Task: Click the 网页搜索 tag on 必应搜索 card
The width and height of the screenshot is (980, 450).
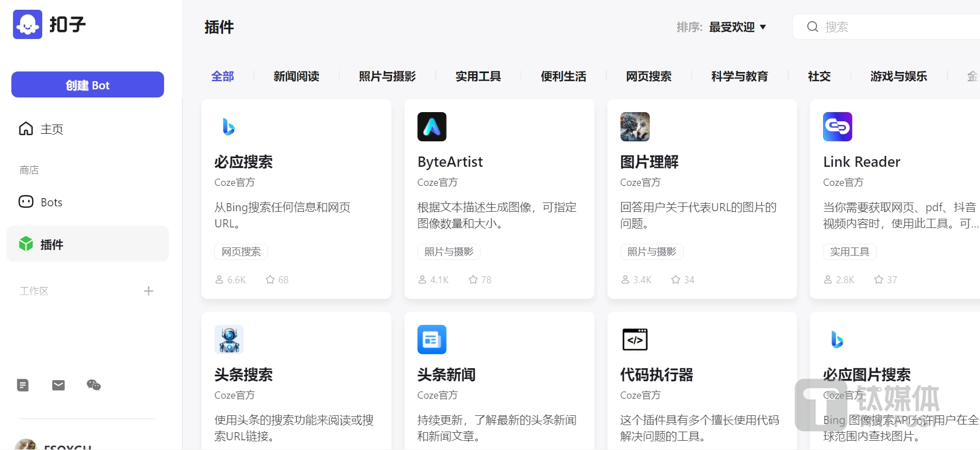Action: point(241,252)
